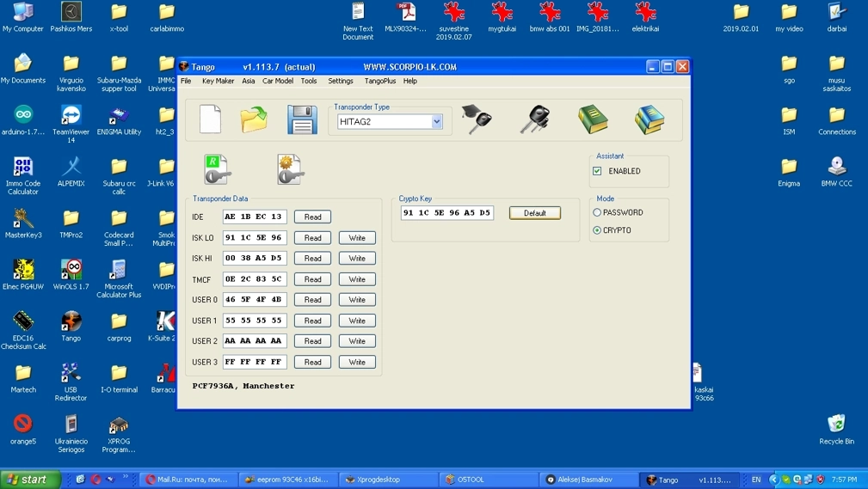This screenshot has height=489, width=868.
Task: Click Write button for TMCF row
Action: tap(357, 279)
